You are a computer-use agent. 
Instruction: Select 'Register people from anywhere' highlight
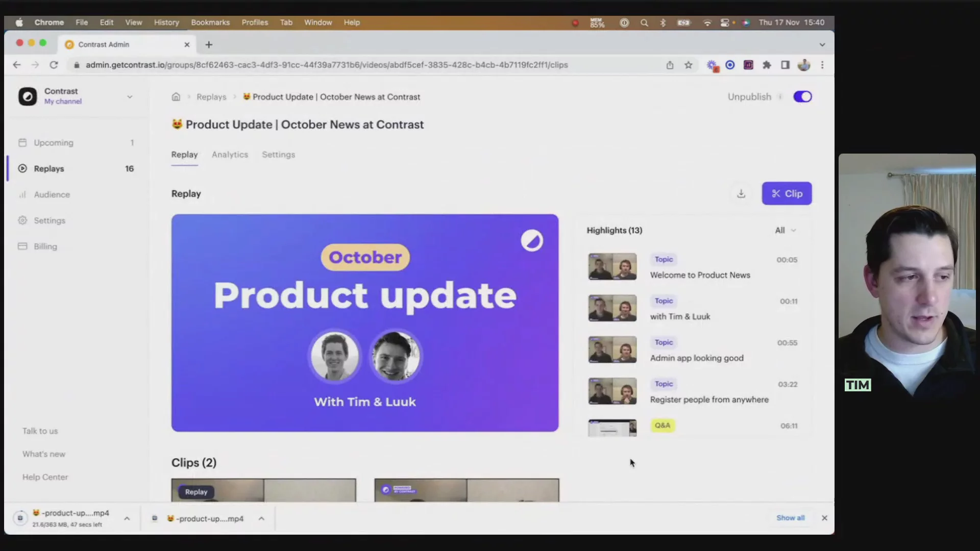coord(693,391)
